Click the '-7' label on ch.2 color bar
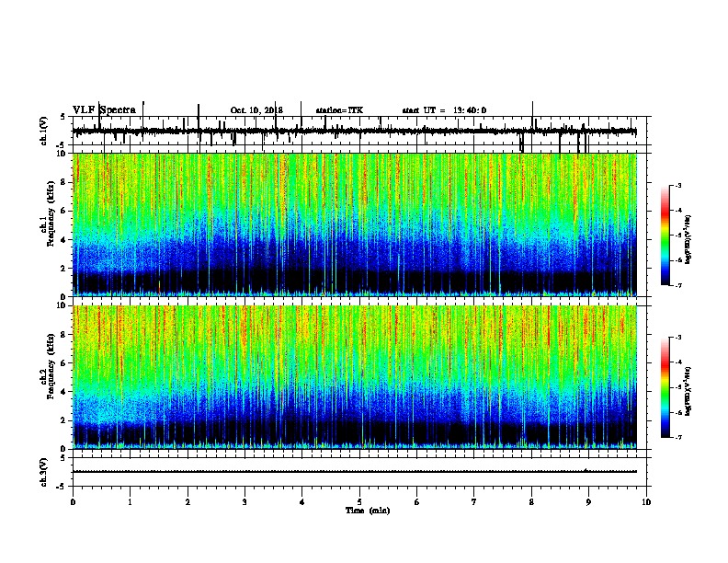The height and width of the screenshot is (563, 728). coord(678,437)
